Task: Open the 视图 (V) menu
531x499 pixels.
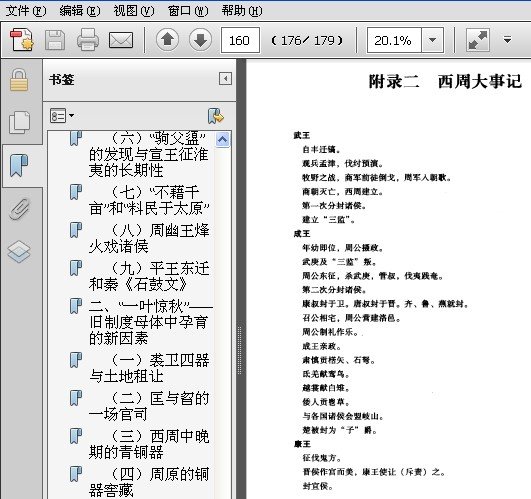Action: (134, 11)
